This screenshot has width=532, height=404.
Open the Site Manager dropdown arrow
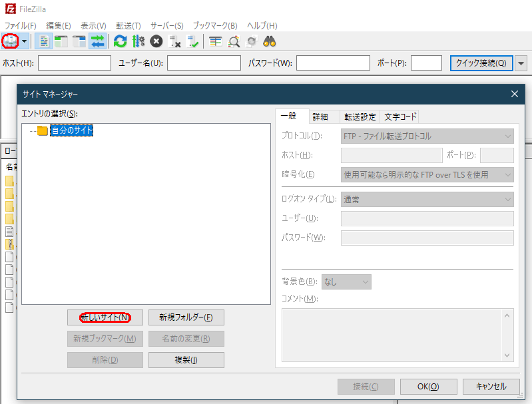pos(25,41)
